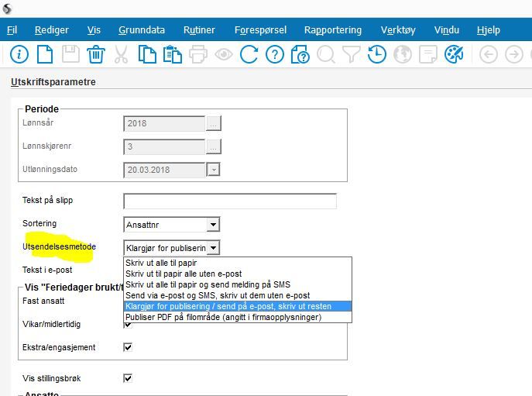
Task: Click the Preview eye icon
Action: pos(224,54)
